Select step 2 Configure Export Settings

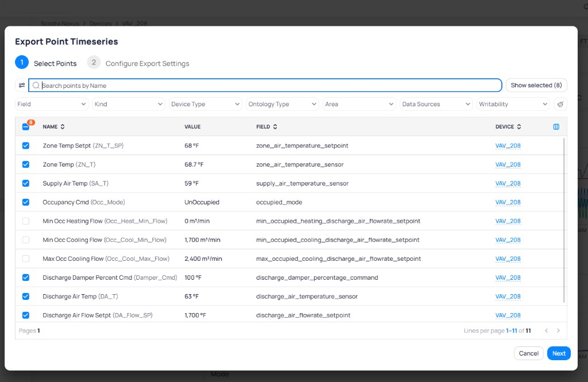tap(138, 63)
